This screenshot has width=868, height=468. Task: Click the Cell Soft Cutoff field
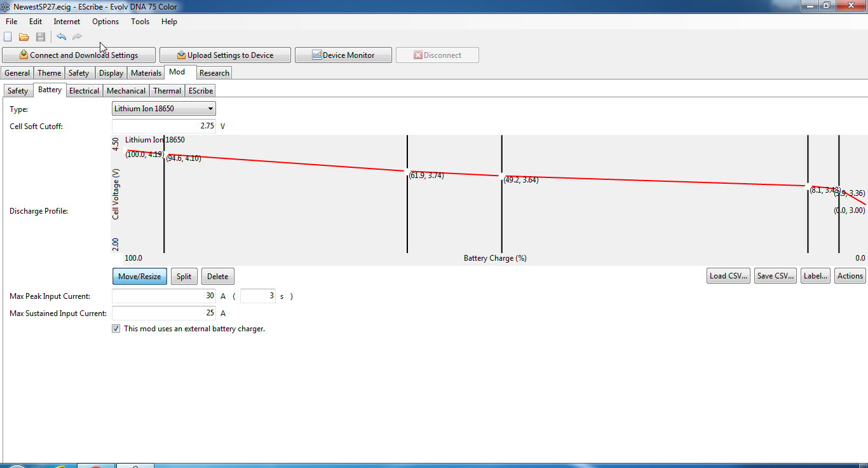pos(164,126)
